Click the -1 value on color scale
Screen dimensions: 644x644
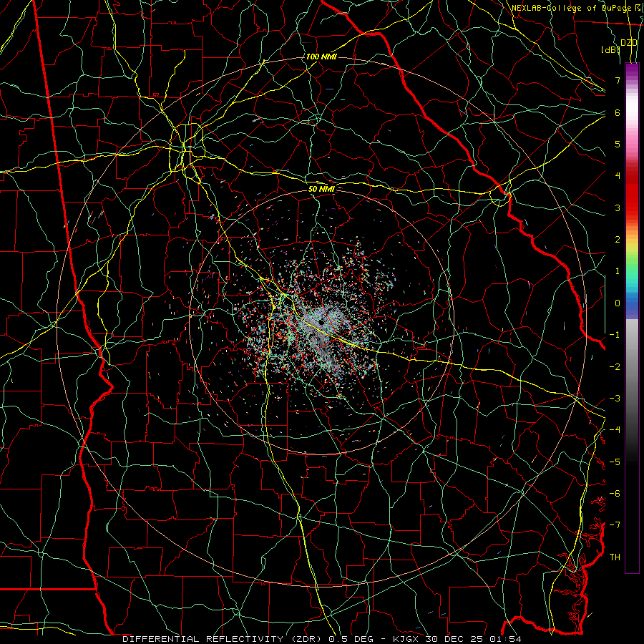pos(615,335)
